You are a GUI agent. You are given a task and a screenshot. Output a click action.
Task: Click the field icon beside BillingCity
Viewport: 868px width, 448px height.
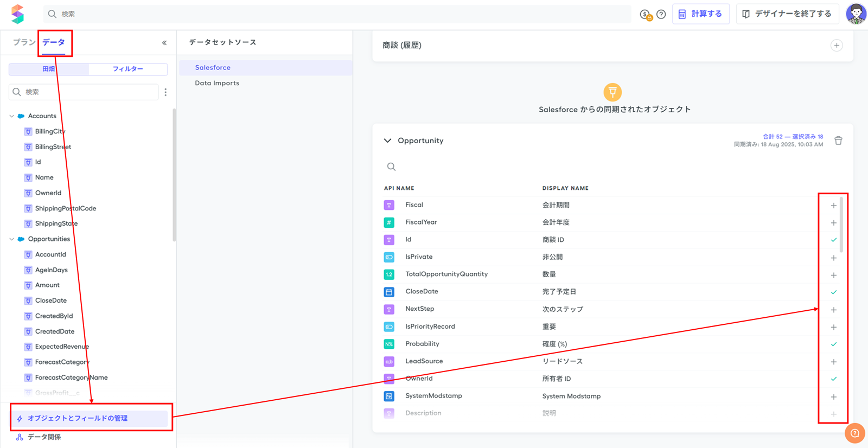point(28,131)
